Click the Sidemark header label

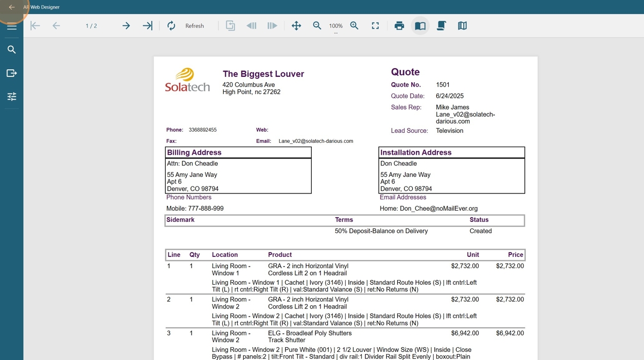[180, 220]
